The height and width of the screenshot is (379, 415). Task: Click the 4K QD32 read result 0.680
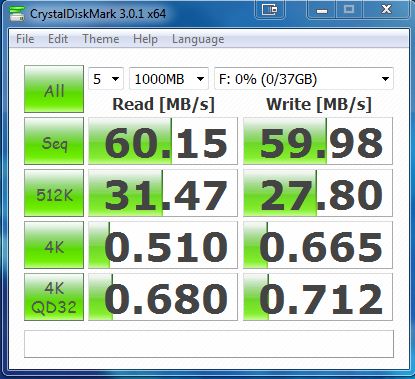click(163, 297)
